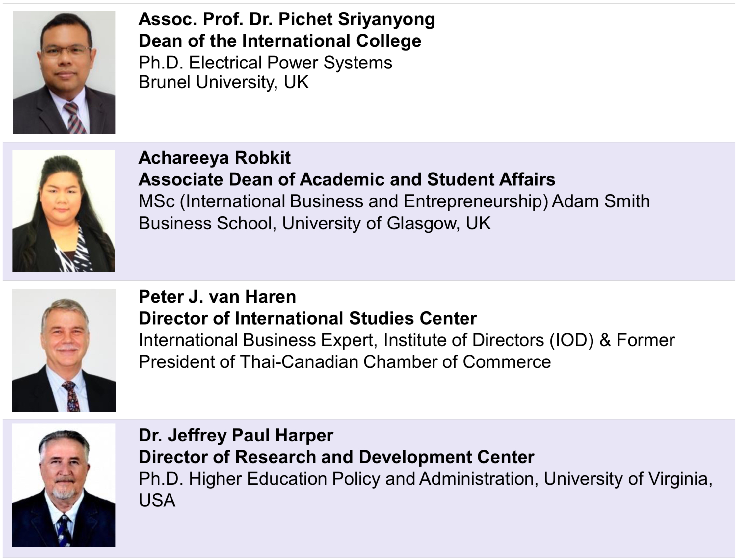
Task: Click the Dean of the International College title
Action: 280,41
